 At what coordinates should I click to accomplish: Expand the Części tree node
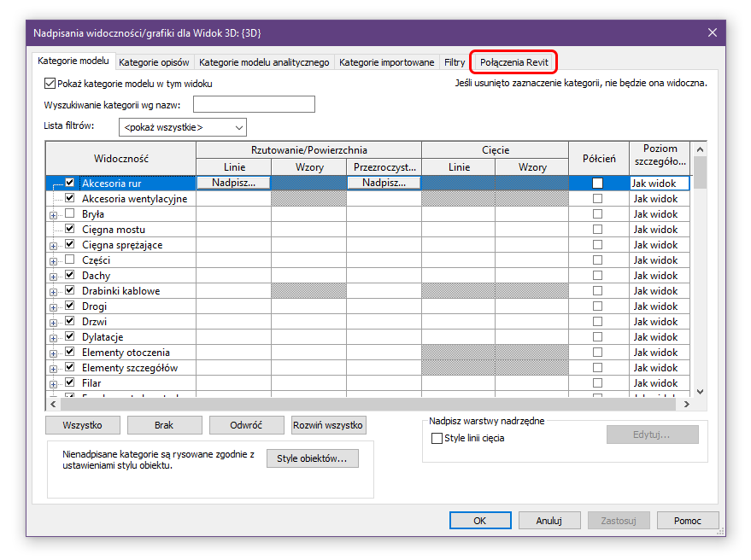pos(53,261)
